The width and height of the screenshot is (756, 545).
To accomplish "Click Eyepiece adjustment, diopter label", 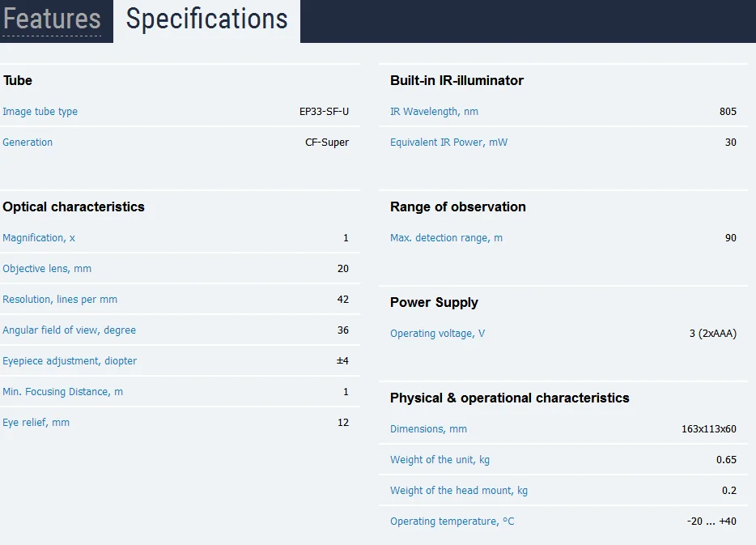I will (70, 360).
